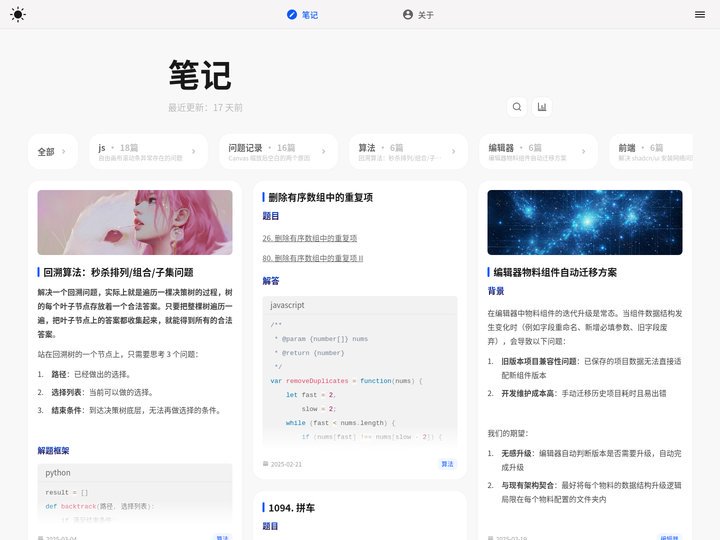Click the python code block label
The height and width of the screenshot is (540, 720).
tap(58, 473)
